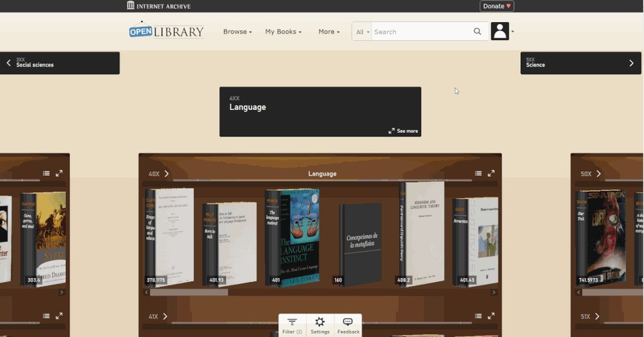The width and height of the screenshot is (644, 337).
Task: Open the book labeled 370.1175
Action: coord(169,237)
